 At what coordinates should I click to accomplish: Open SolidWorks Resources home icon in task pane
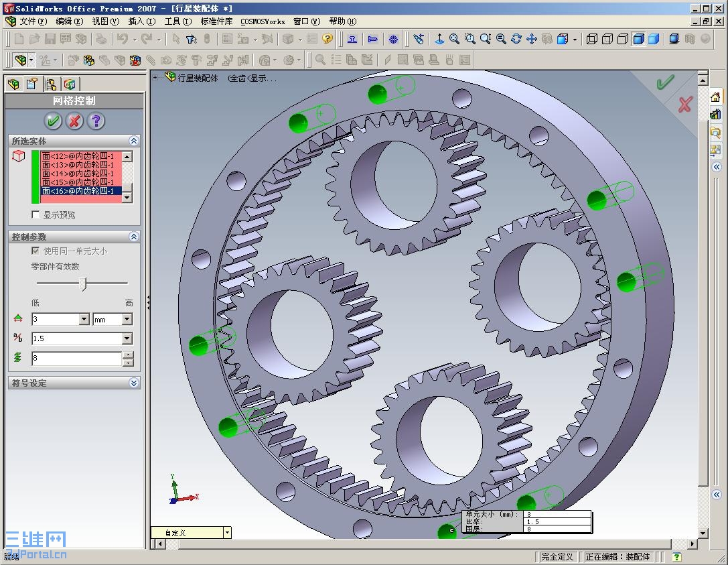pos(715,97)
